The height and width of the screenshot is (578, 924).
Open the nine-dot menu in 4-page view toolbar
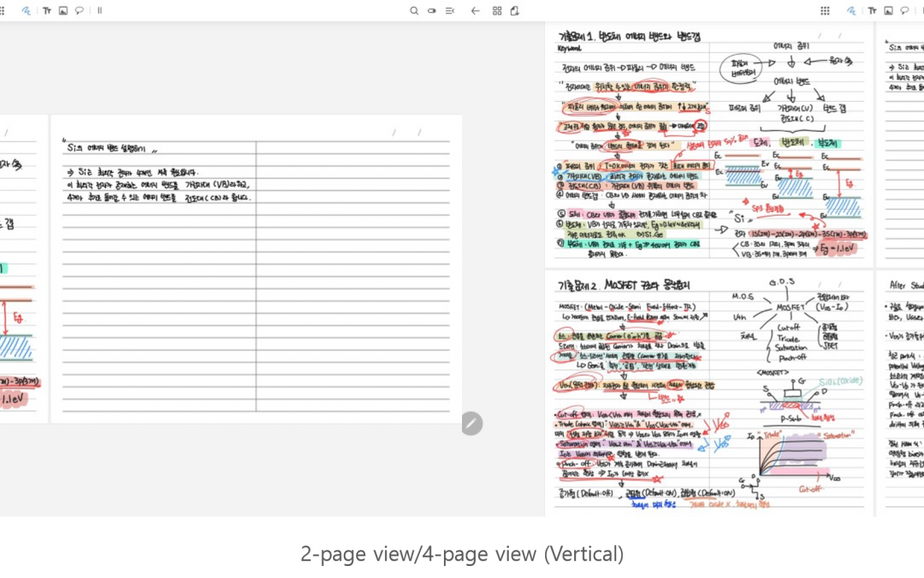click(x=825, y=10)
